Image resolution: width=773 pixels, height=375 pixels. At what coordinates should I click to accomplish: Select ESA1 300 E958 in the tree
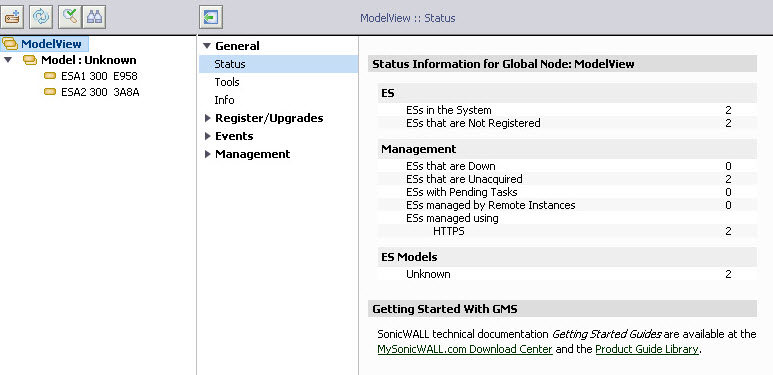[x=99, y=76]
